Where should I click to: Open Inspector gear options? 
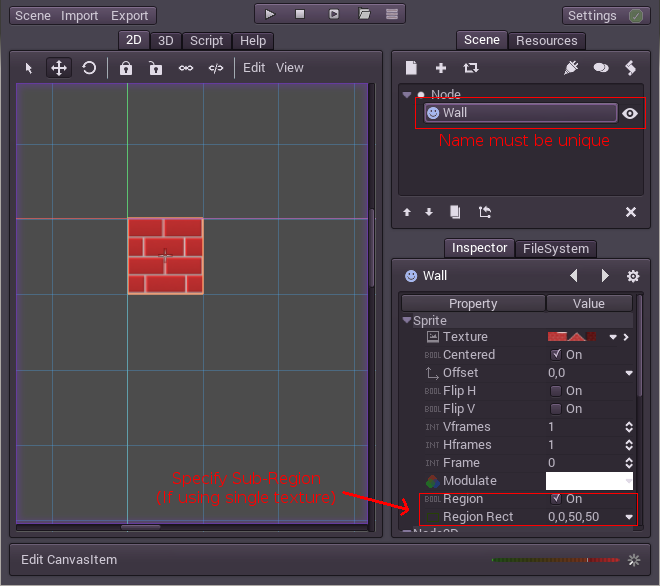633,276
